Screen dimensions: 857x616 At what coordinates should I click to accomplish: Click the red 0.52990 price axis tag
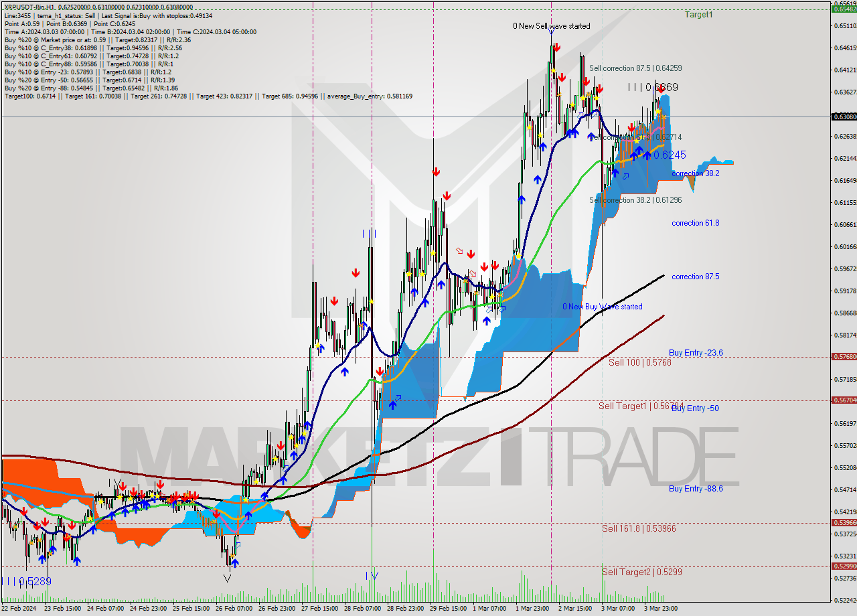point(843,566)
